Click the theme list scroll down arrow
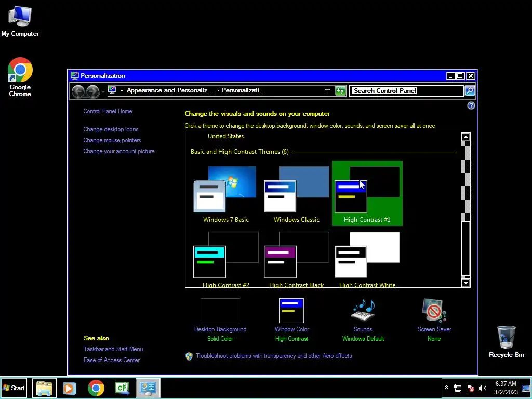 coord(466,283)
